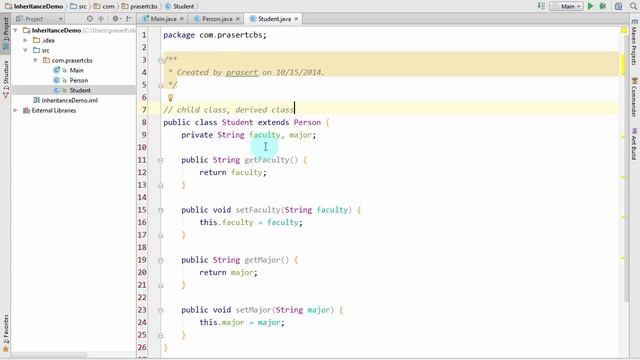This screenshot has width=640, height=360.
Task: Toggle the Project tool window side tab
Action: click(x=6, y=33)
